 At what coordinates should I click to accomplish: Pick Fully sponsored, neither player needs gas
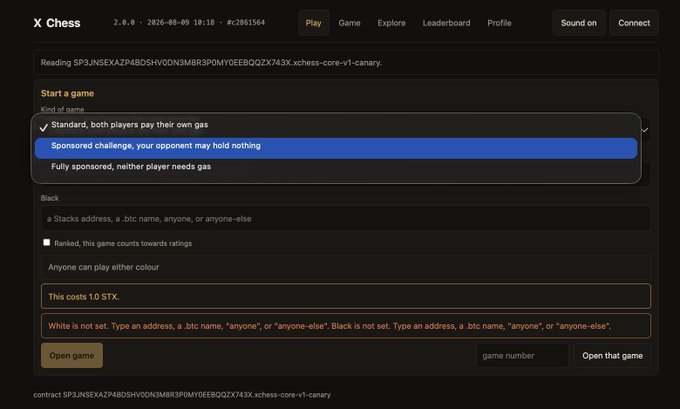tap(336, 167)
